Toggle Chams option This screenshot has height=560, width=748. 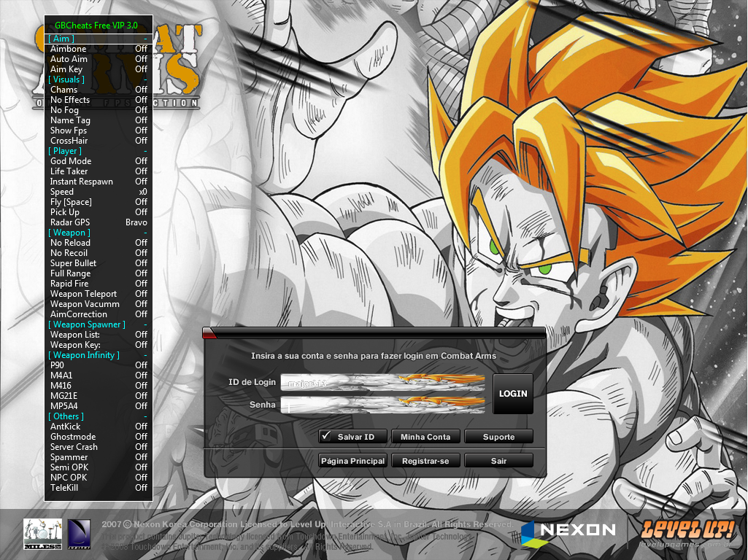point(99,90)
